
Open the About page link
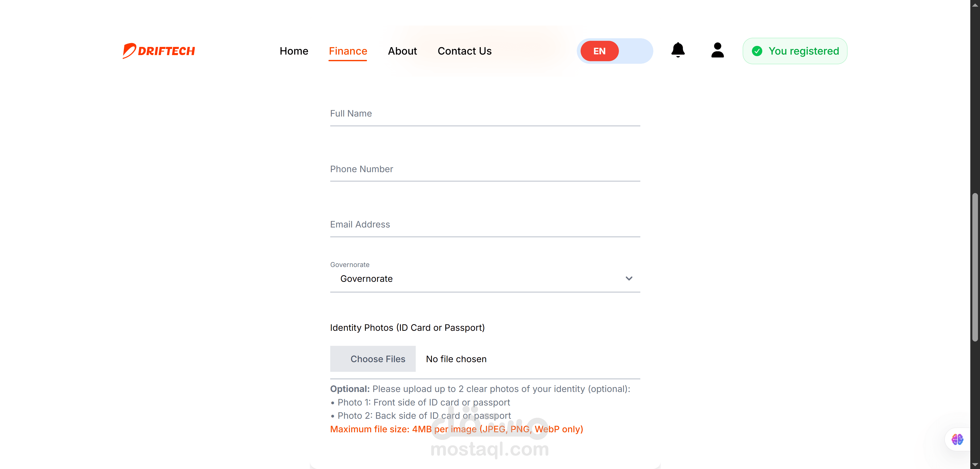(402, 51)
